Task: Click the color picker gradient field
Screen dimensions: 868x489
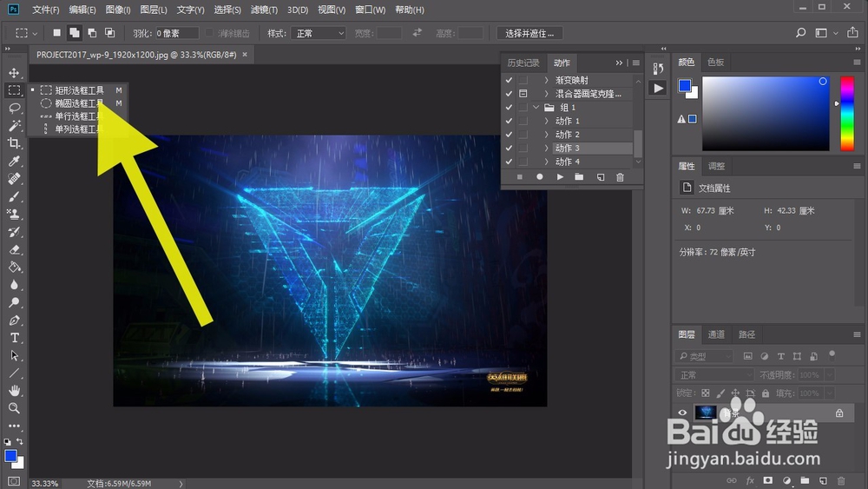Action: (x=766, y=114)
